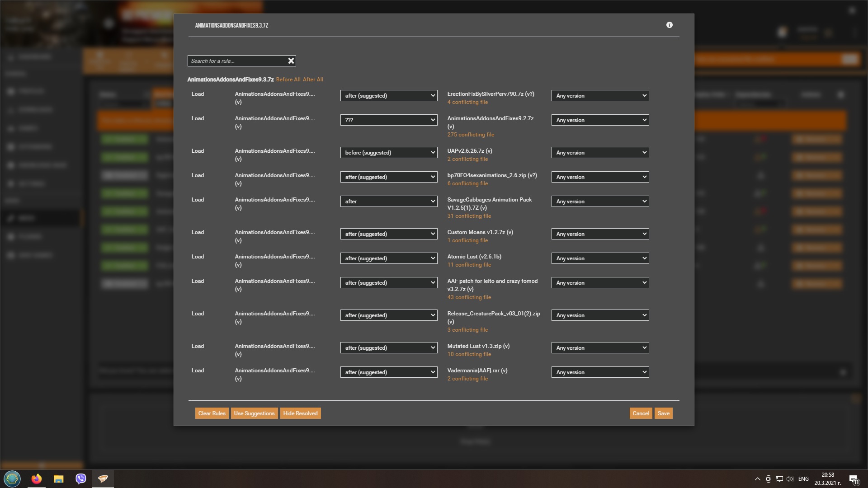
Task: Open Any version dropdown for AnimationsAddonsAndFixes9.2.7z
Action: [x=600, y=120]
